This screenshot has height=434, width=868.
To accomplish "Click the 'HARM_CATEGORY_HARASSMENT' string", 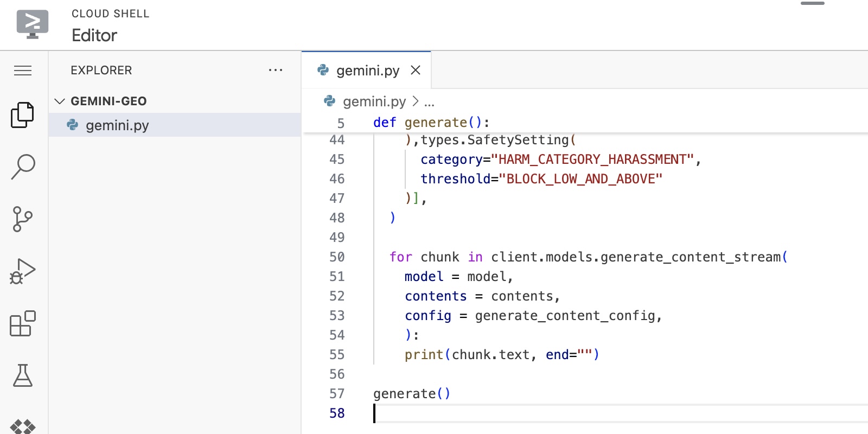I will pos(592,159).
